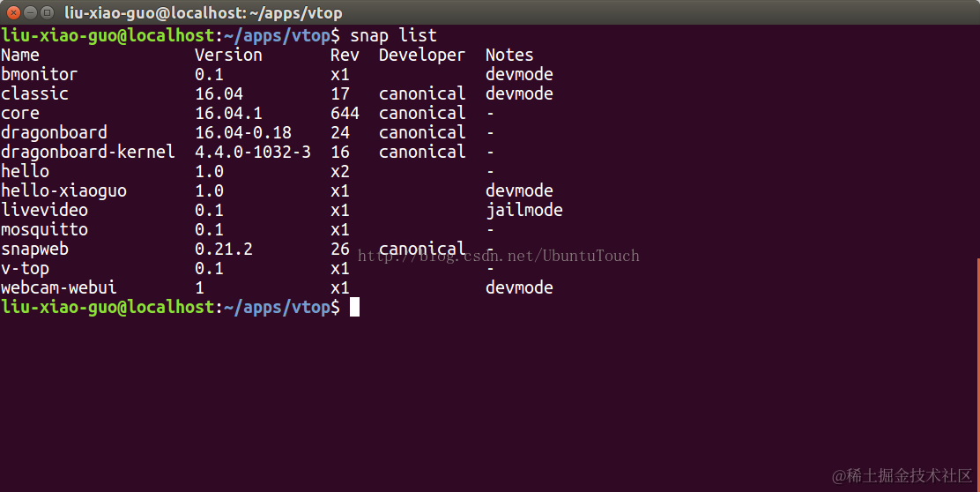Click the snap name 'livevideo'
Image resolution: width=980 pixels, height=492 pixels.
click(x=44, y=210)
